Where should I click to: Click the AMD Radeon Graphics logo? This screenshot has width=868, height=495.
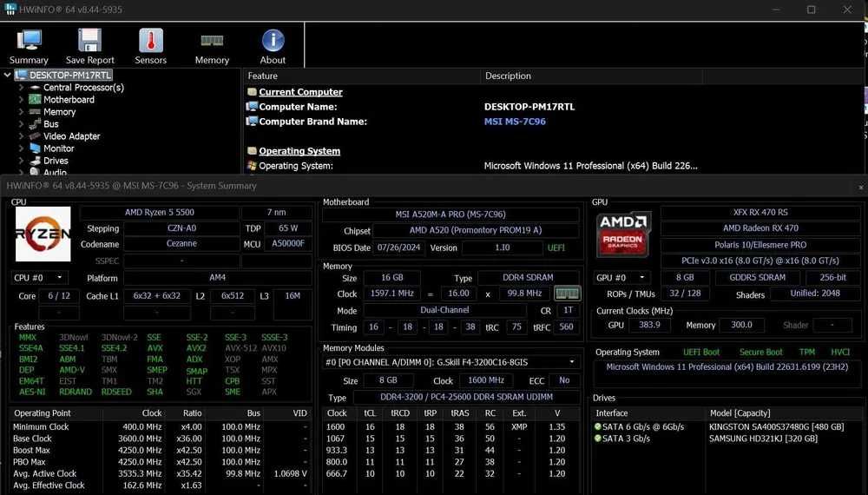623,234
